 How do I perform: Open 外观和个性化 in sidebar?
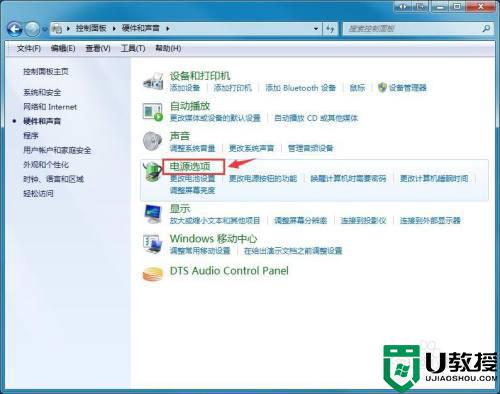click(46, 165)
